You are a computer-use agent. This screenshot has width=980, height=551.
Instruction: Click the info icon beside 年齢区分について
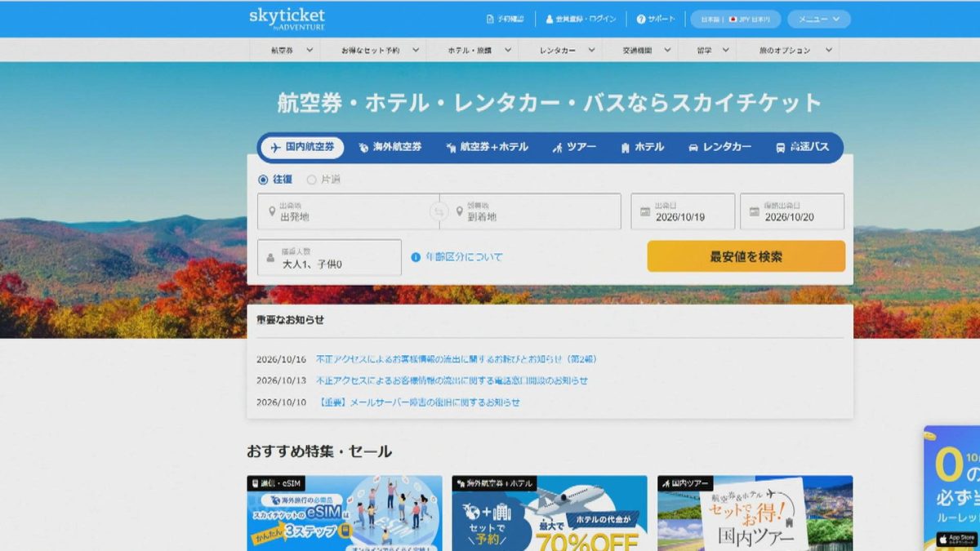coord(416,257)
